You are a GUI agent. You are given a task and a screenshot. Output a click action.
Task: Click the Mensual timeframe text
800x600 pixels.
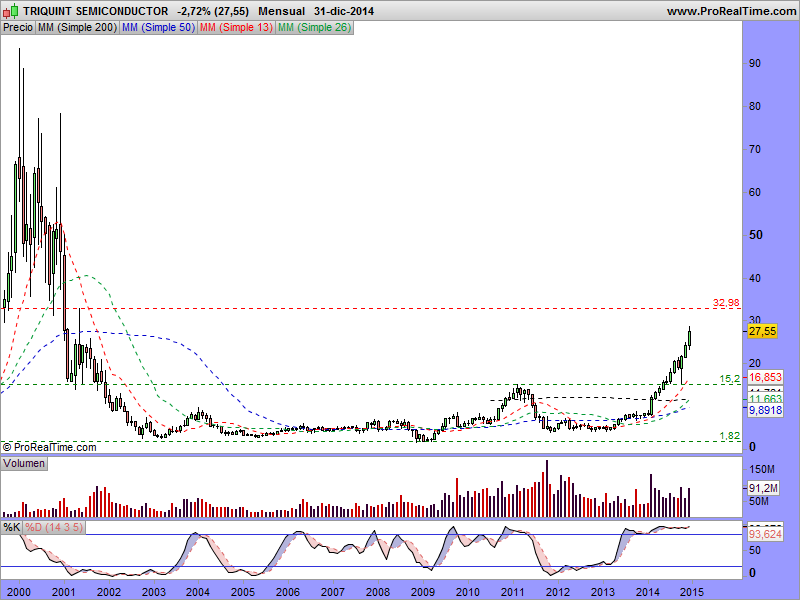click(x=281, y=11)
